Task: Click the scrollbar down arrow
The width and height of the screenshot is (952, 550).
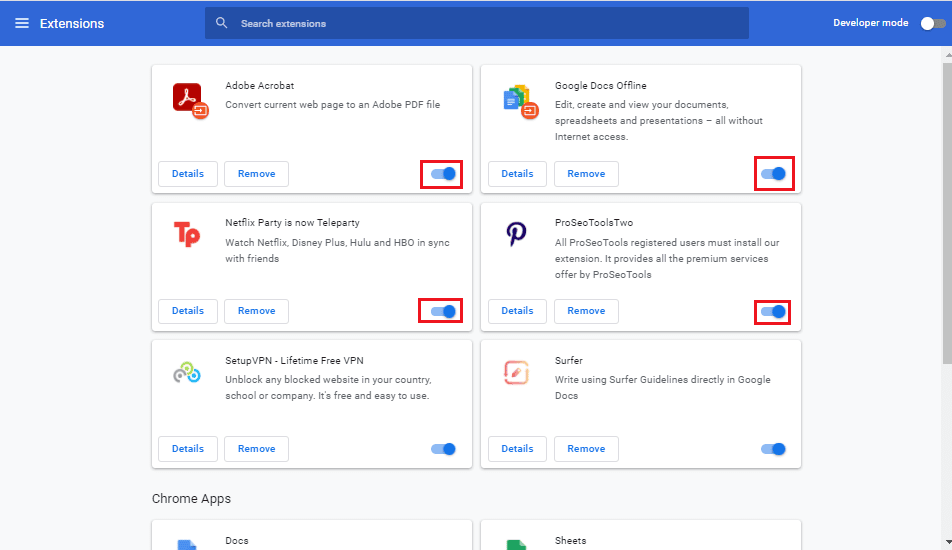Action: coord(948,542)
